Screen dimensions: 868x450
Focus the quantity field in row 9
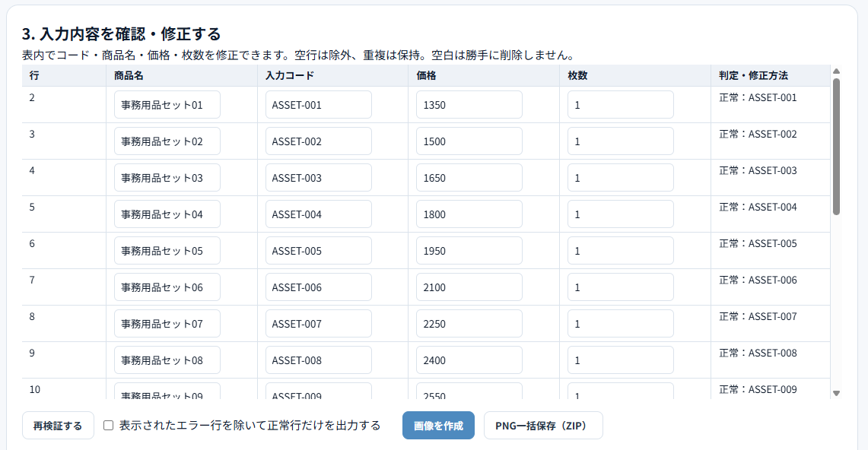coord(621,360)
